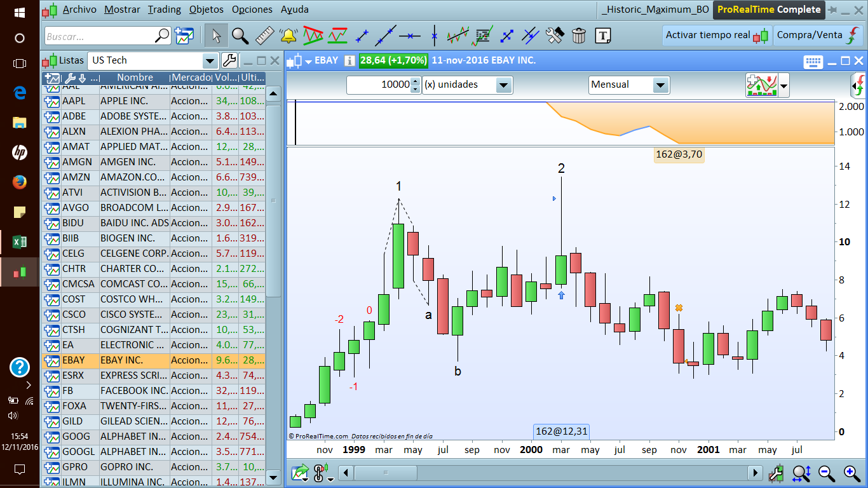This screenshot has width=868, height=488.
Task: Open the Mostrar menu
Action: point(122,10)
